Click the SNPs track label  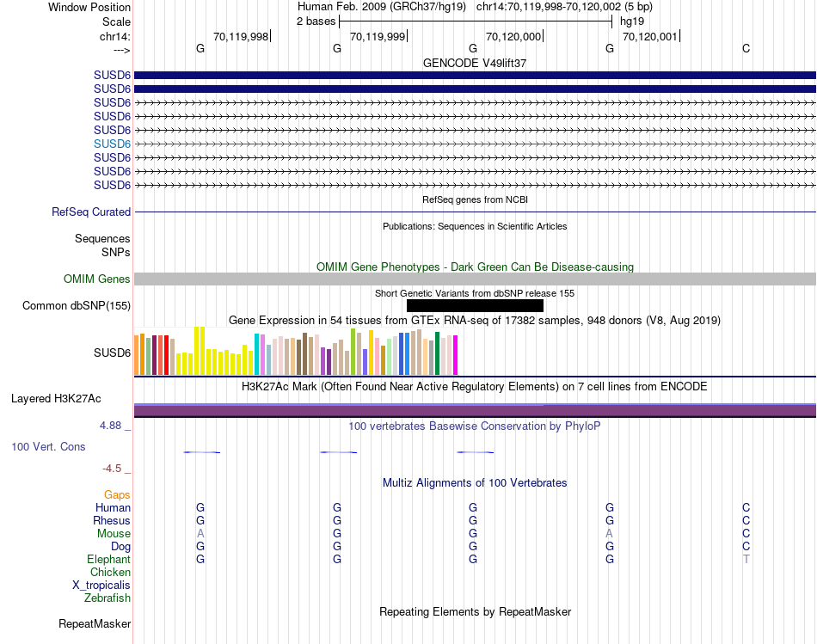coord(116,252)
